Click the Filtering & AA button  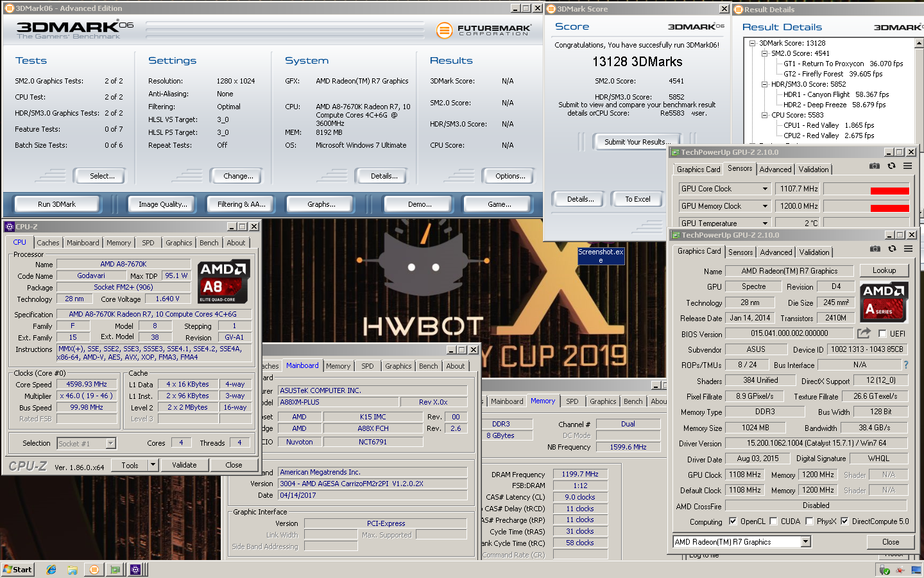tap(241, 204)
